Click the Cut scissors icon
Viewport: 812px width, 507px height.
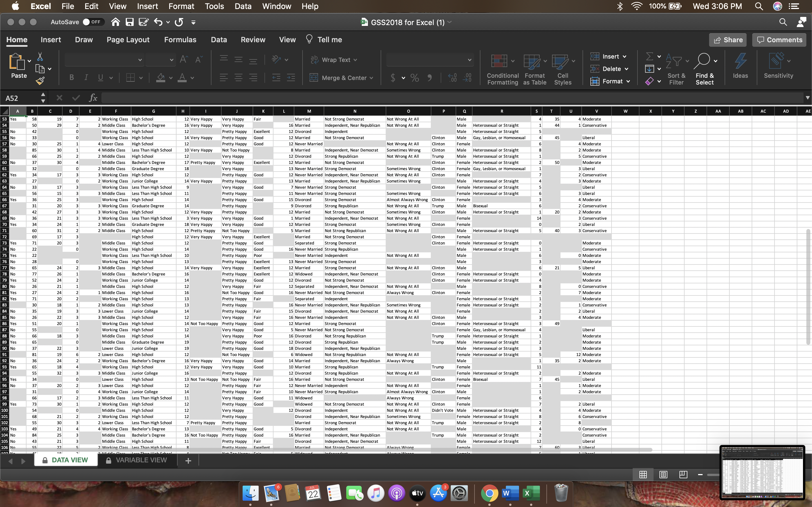point(40,57)
